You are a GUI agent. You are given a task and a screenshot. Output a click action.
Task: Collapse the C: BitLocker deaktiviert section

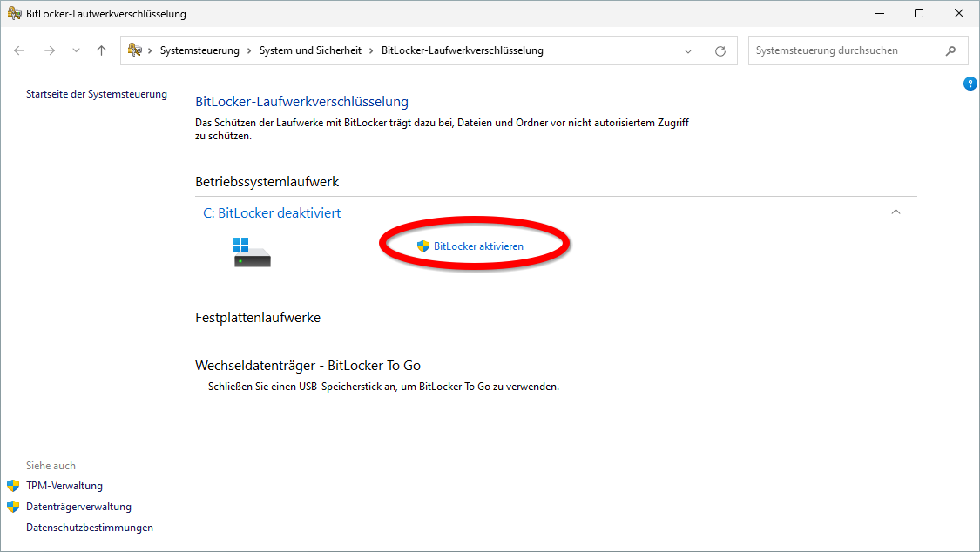click(896, 212)
